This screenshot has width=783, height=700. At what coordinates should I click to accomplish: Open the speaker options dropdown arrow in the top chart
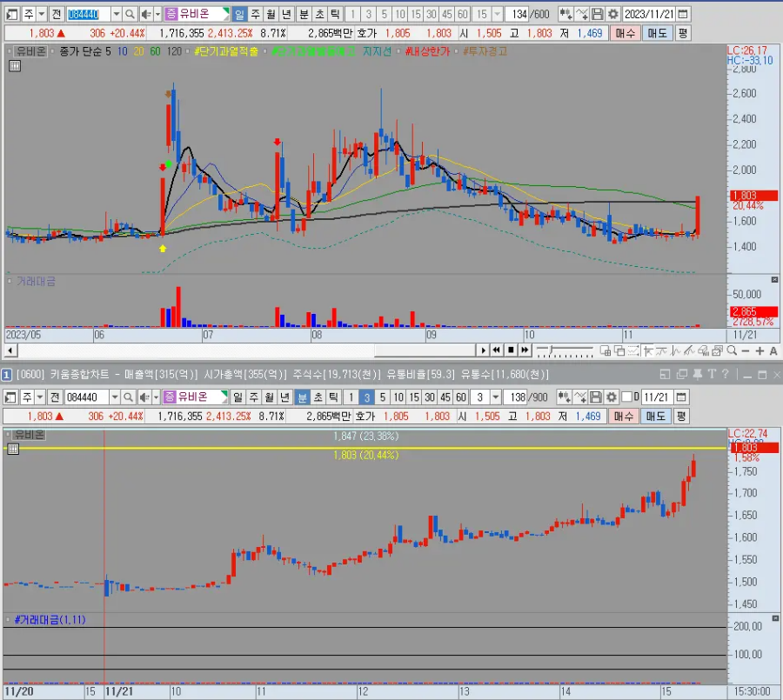pos(157,14)
